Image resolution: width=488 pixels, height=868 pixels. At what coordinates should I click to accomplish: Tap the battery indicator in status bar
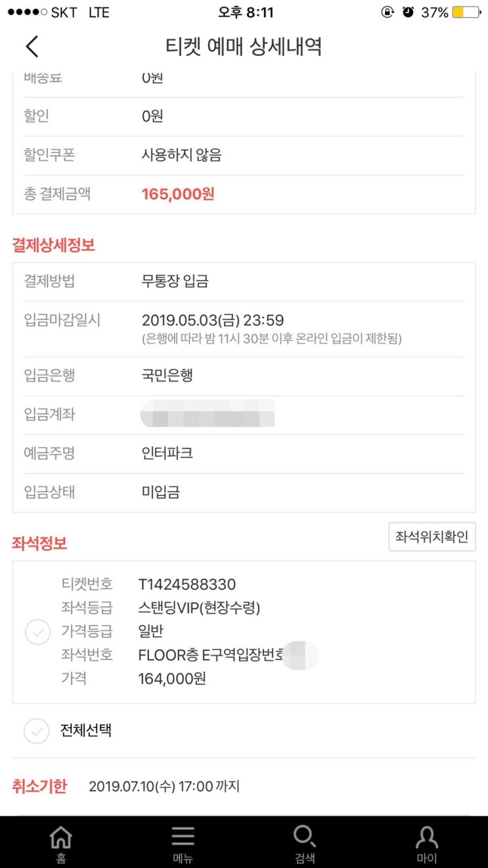[466, 12]
